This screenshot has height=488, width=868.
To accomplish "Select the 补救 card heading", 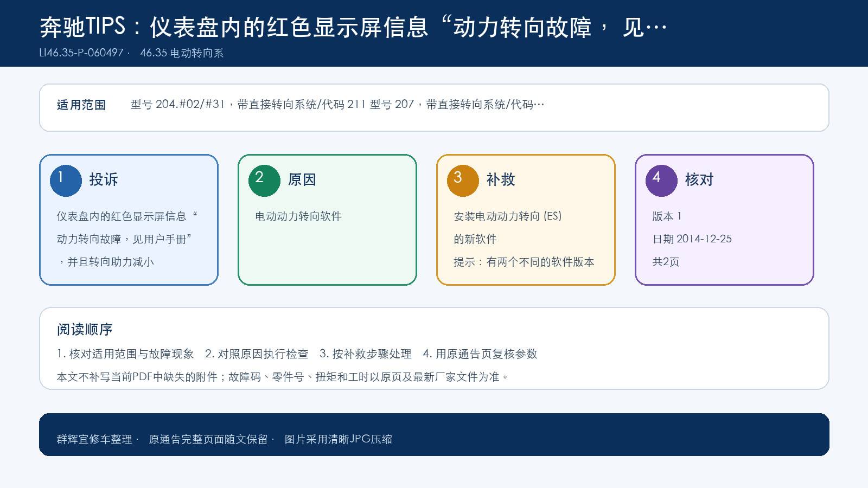I will tap(501, 179).
